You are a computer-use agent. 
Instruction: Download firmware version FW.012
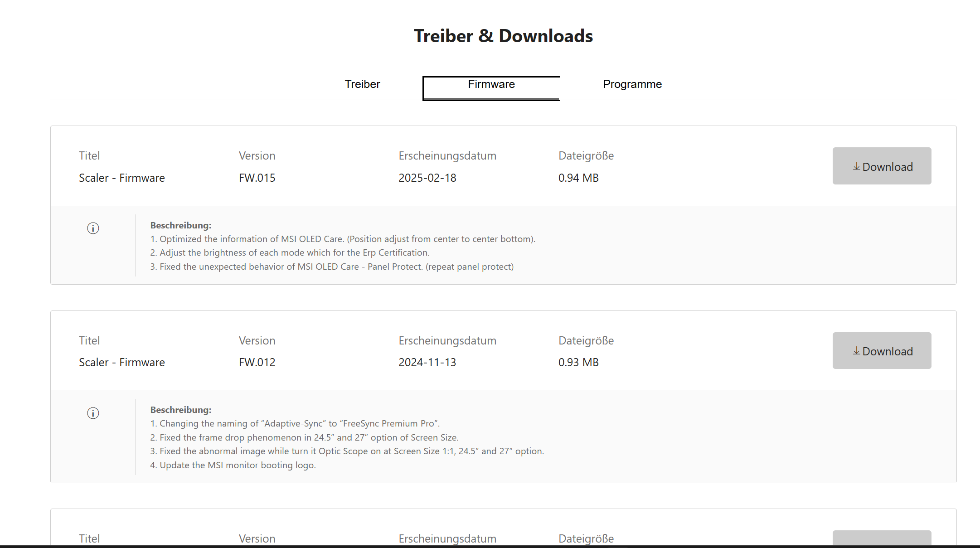click(881, 351)
